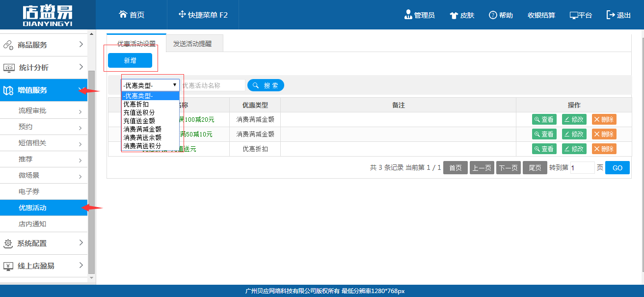Delete the 优惠折扣 type activity row
The width and height of the screenshot is (644, 297).
(604, 149)
